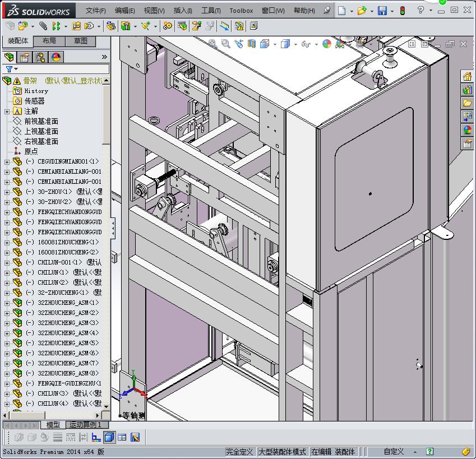Click the double-chevron to expand manager tabs
The width and height of the screenshot is (476, 459).
click(104, 57)
